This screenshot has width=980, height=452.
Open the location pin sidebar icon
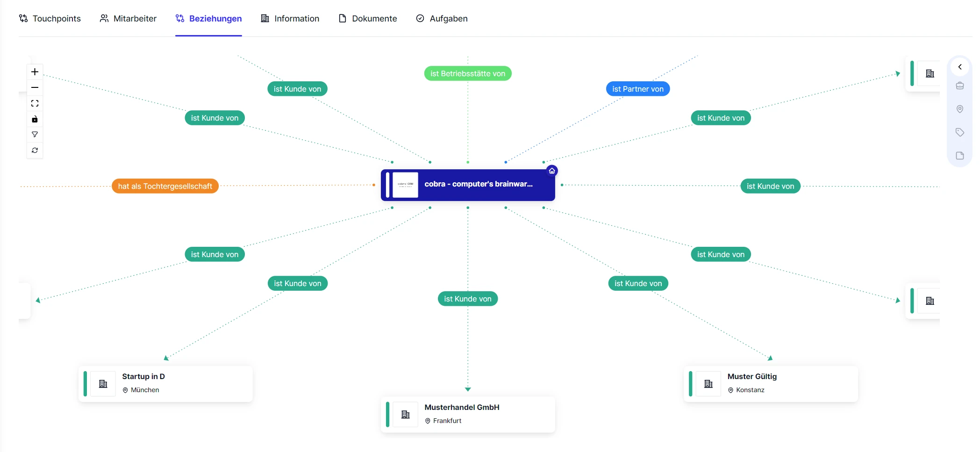coord(959,109)
